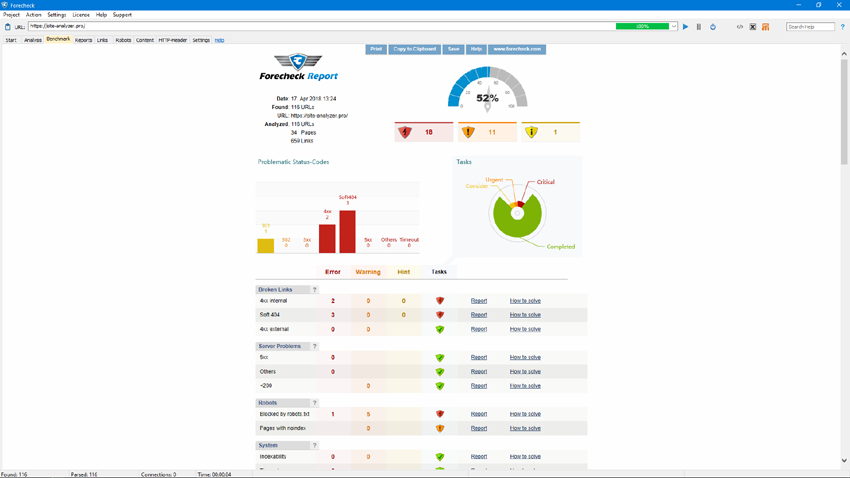Click the red shield task icon for 4xx internal
850x478 pixels.
(440, 301)
